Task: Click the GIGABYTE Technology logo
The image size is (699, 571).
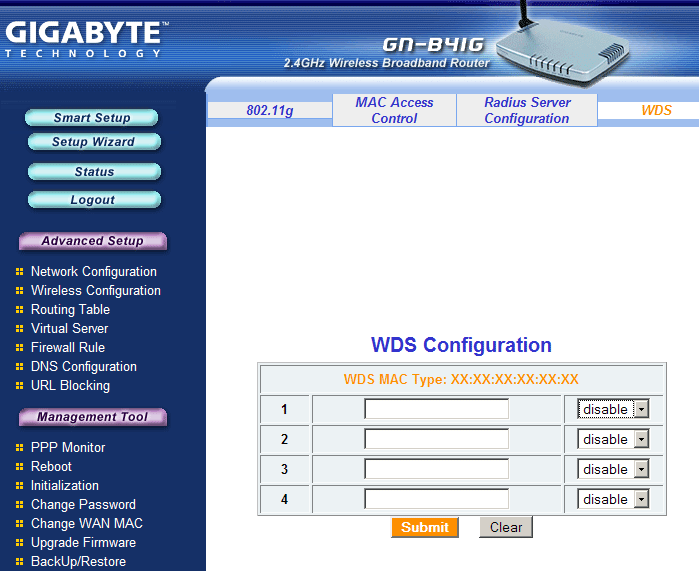Action: [x=87, y=39]
